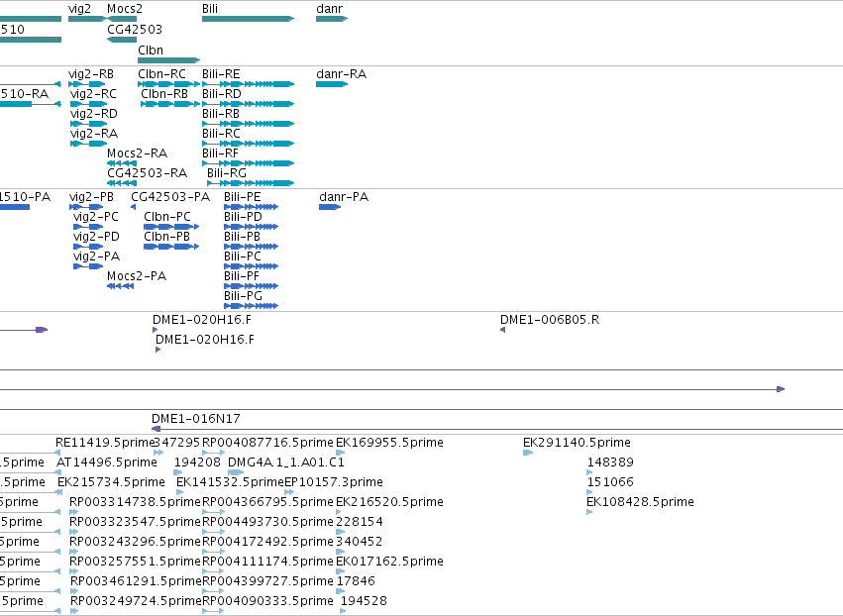
Task: Select transcript danr-RA
Action: coord(342,74)
